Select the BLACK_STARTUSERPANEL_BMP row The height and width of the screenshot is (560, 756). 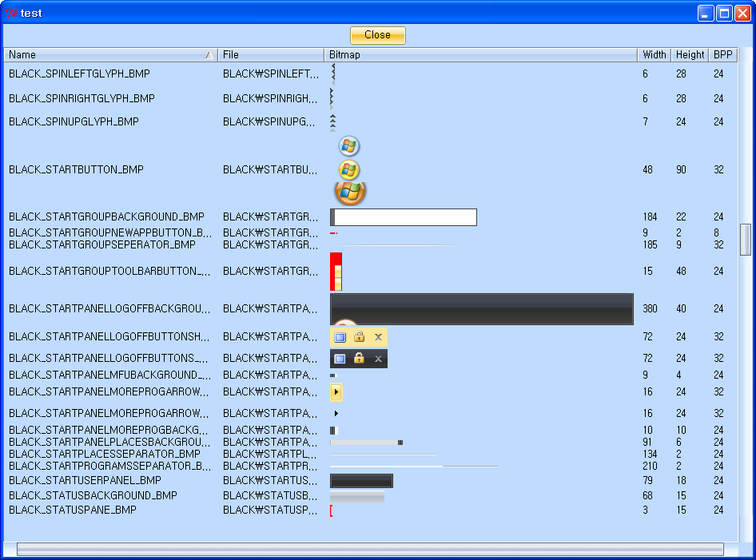tap(85, 481)
